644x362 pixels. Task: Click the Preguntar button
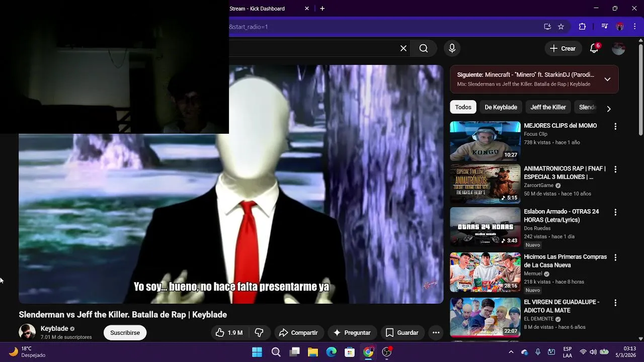coord(352,333)
